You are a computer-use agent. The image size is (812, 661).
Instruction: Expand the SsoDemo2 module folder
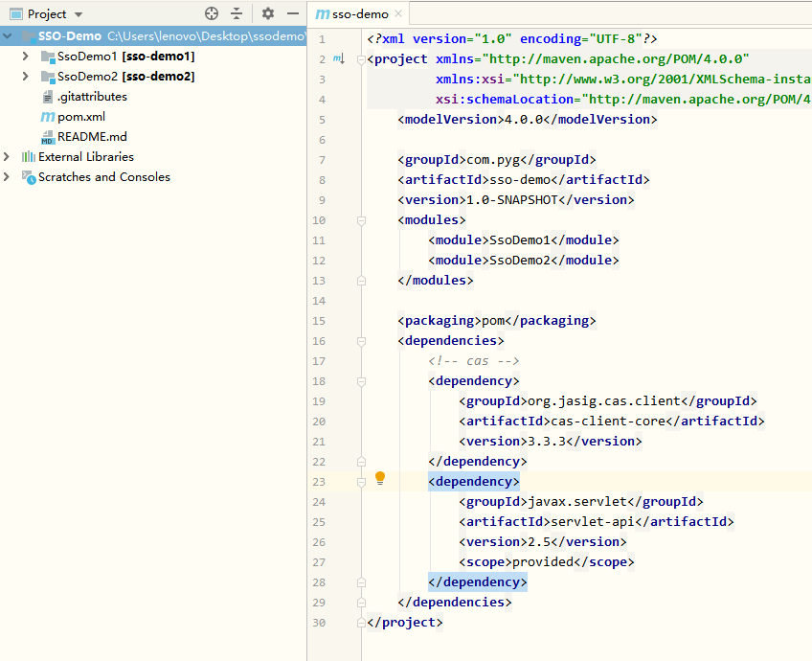(25, 76)
